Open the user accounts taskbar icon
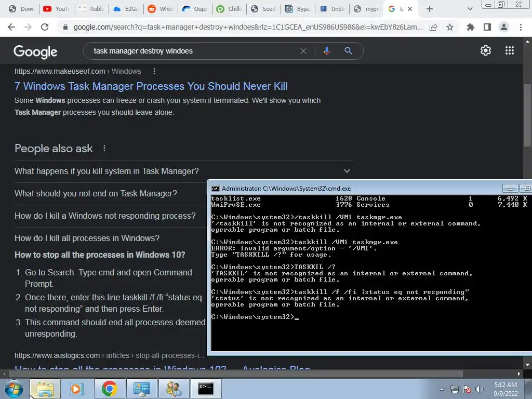Image resolution: width=532 pixels, height=399 pixels. pos(174,389)
